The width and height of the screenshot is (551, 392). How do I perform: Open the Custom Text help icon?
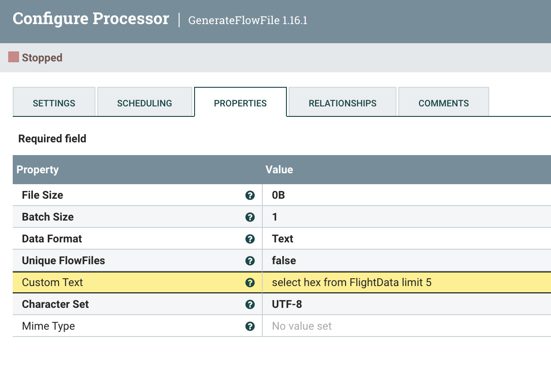click(250, 282)
